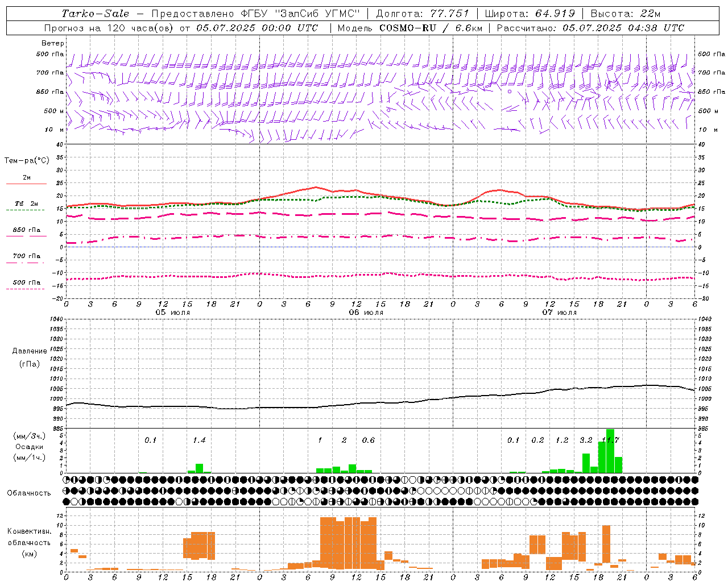Click the 11.7 precipitation total
Screen dimensions: 728x582
611,440
